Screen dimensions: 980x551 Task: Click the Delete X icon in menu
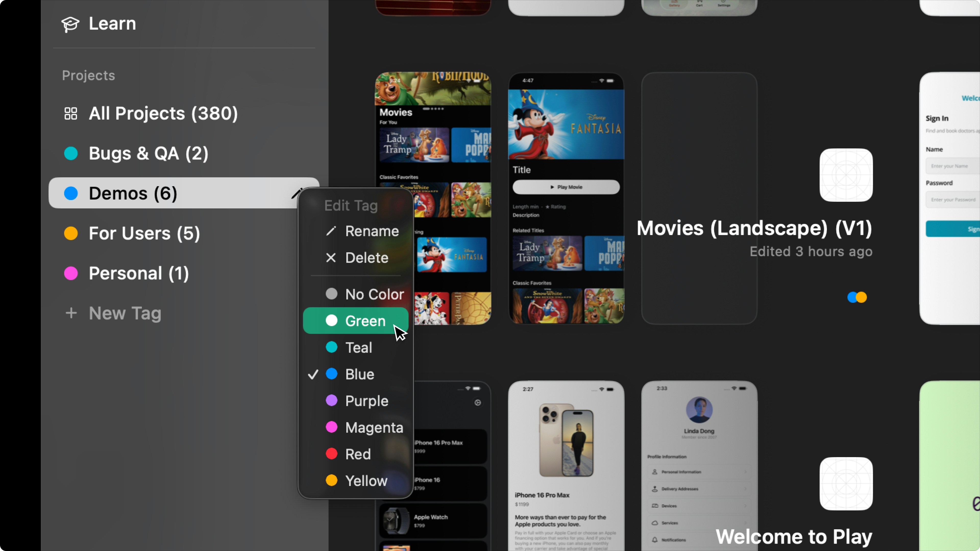click(331, 258)
